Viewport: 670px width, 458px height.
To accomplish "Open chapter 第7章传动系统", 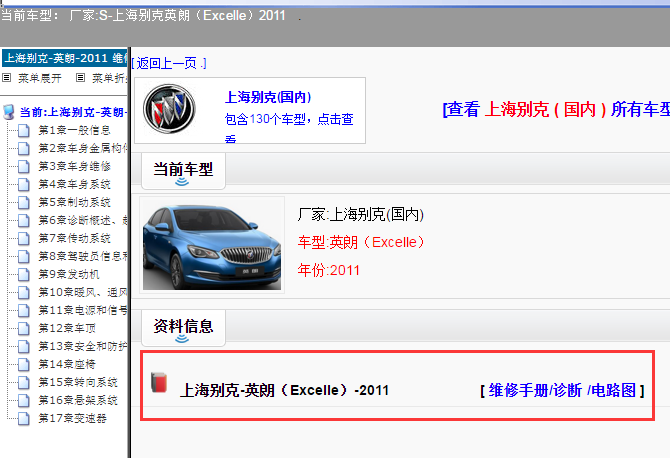I will coord(74,238).
